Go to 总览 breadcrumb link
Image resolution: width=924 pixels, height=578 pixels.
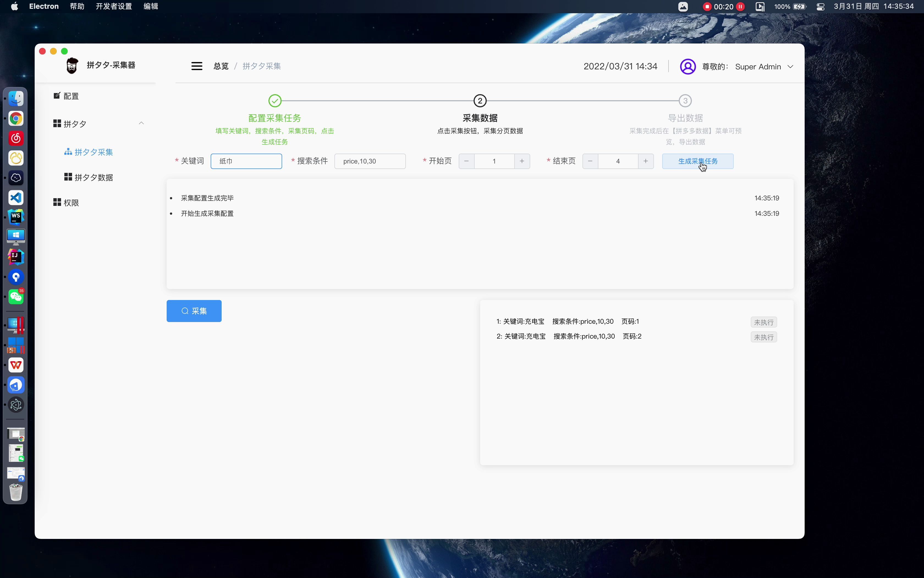pyautogui.click(x=221, y=66)
